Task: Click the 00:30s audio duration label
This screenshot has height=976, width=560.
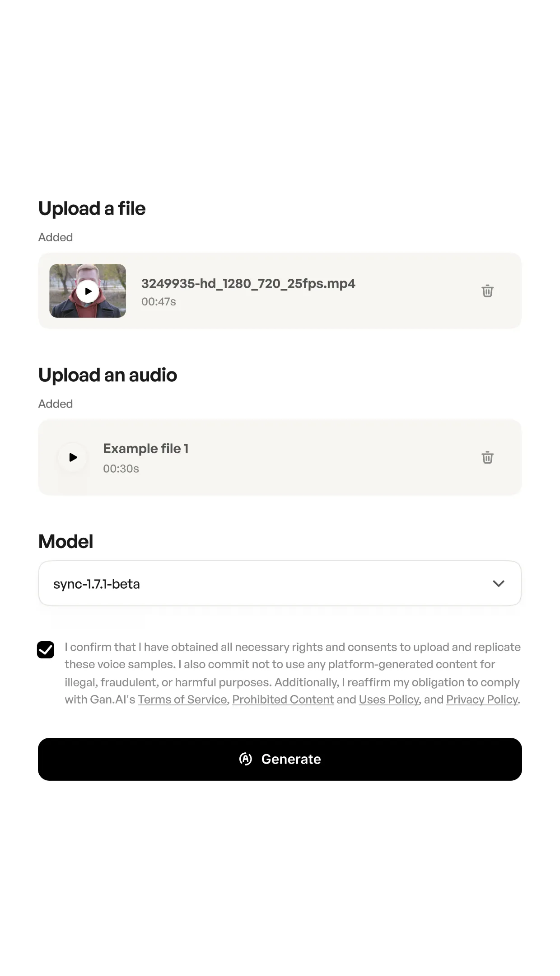Action: [x=121, y=469]
